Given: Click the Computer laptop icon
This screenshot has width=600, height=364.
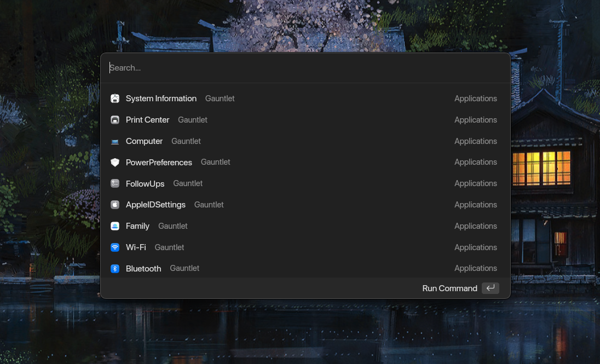Looking at the screenshot, I should coord(115,141).
